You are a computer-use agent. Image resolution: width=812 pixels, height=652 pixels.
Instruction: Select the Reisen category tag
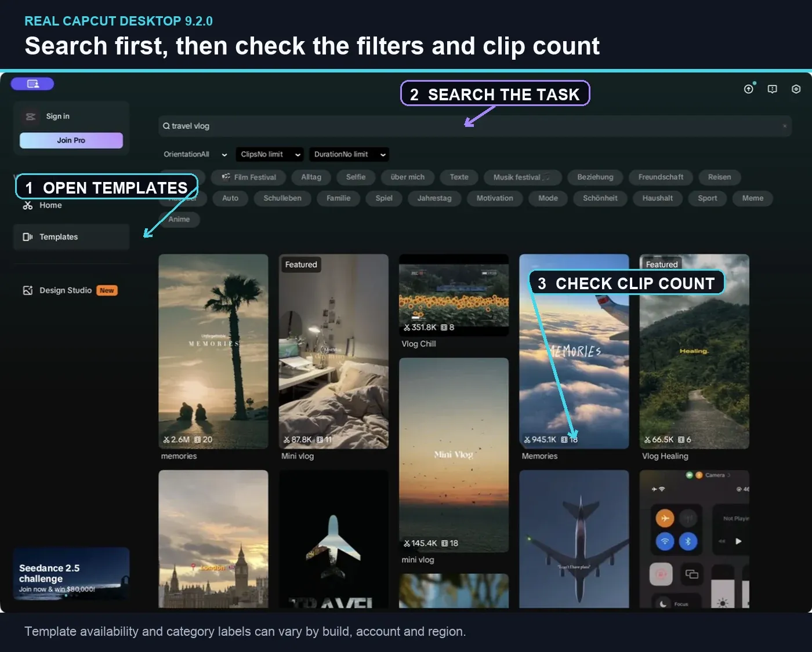pyautogui.click(x=719, y=177)
